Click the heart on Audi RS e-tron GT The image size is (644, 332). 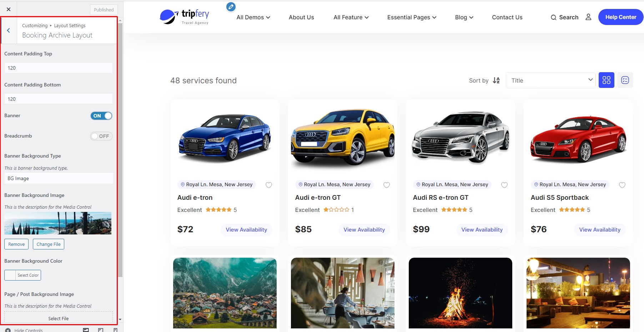[504, 185]
